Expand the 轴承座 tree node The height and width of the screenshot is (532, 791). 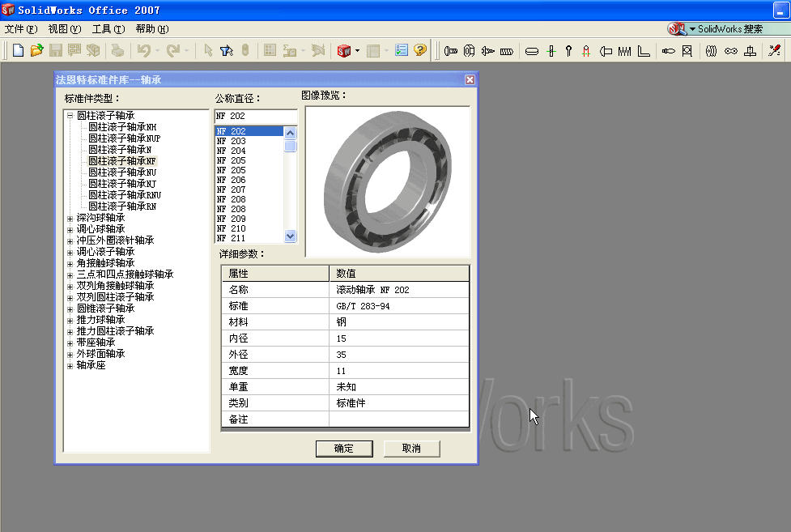click(70, 366)
